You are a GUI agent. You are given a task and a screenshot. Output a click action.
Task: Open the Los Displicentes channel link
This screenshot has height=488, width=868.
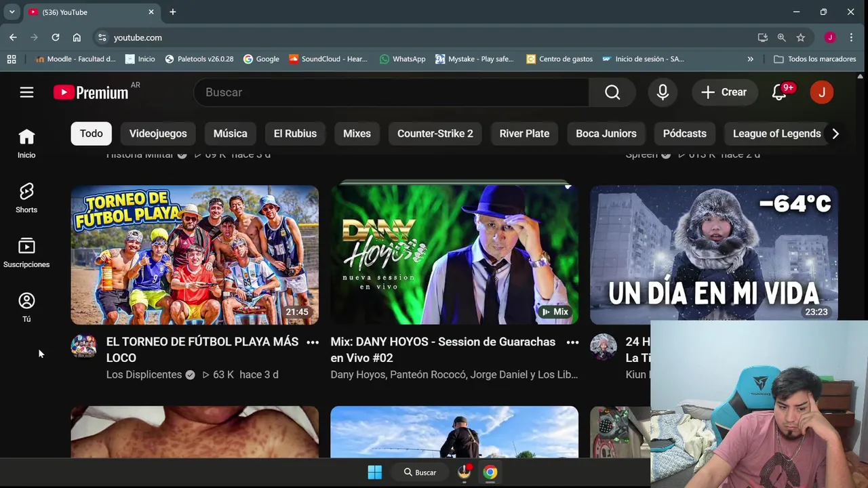144,375
